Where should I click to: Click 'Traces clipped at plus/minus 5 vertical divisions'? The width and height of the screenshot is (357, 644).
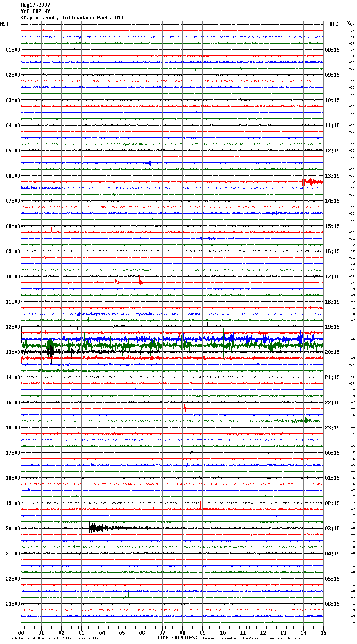point(254,639)
